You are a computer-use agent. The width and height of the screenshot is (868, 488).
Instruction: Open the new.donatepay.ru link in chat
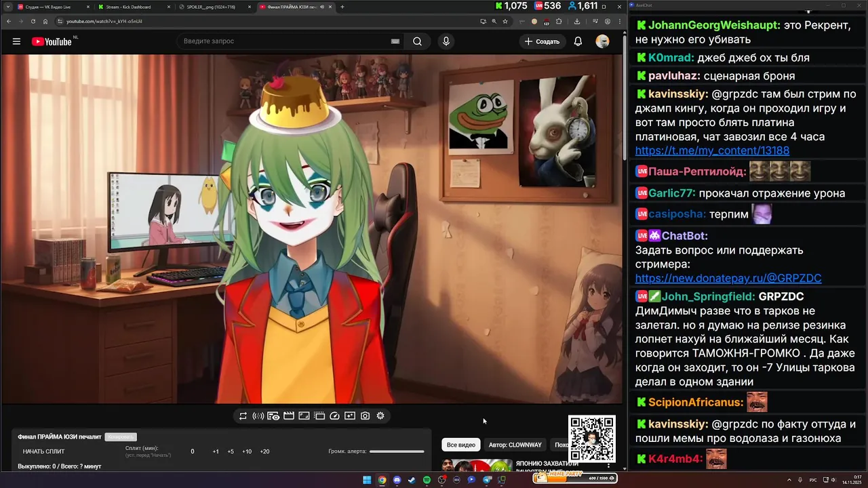click(x=728, y=278)
